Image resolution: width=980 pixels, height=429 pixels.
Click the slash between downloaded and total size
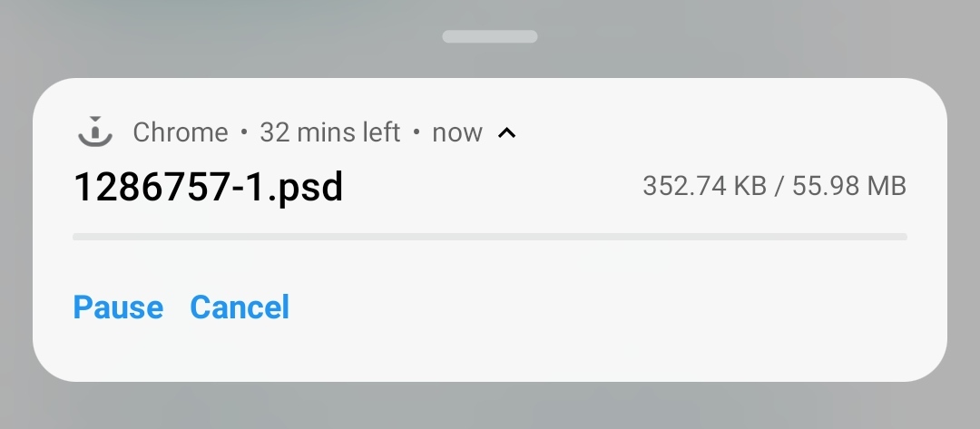coord(779,186)
